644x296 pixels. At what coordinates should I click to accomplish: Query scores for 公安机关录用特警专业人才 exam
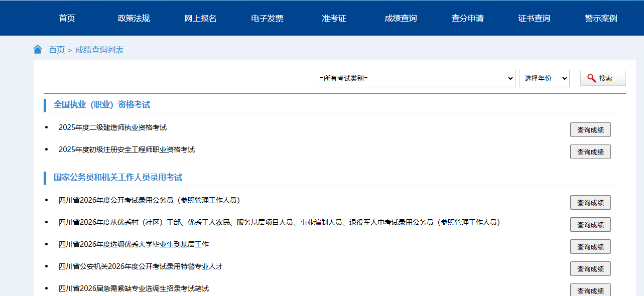pyautogui.click(x=590, y=269)
